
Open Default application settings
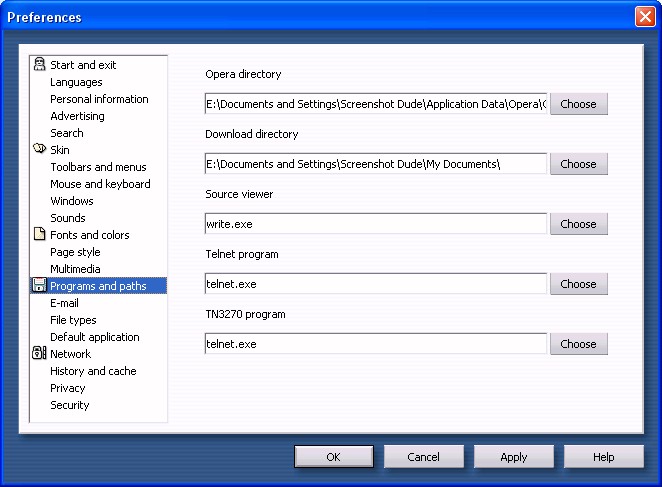(x=95, y=337)
